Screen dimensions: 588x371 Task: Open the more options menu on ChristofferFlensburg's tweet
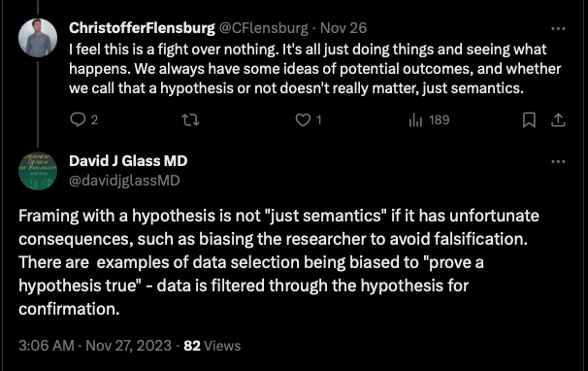click(x=558, y=28)
